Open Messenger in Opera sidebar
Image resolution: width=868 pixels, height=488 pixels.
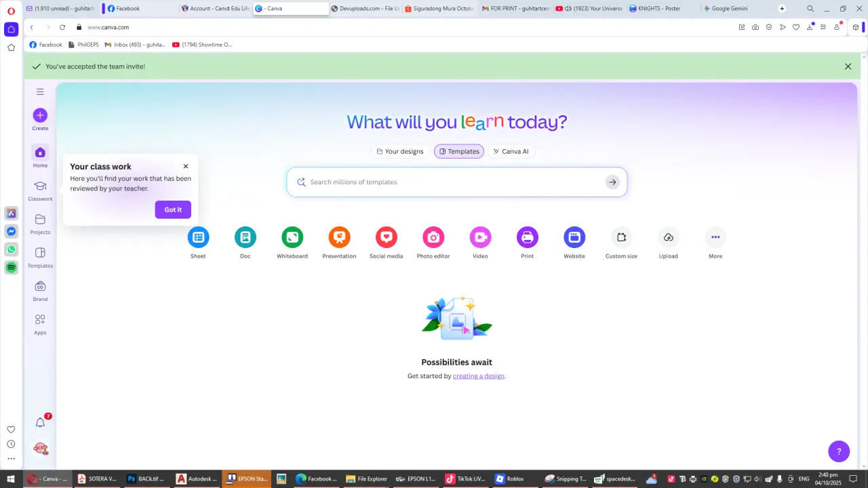[11, 231]
